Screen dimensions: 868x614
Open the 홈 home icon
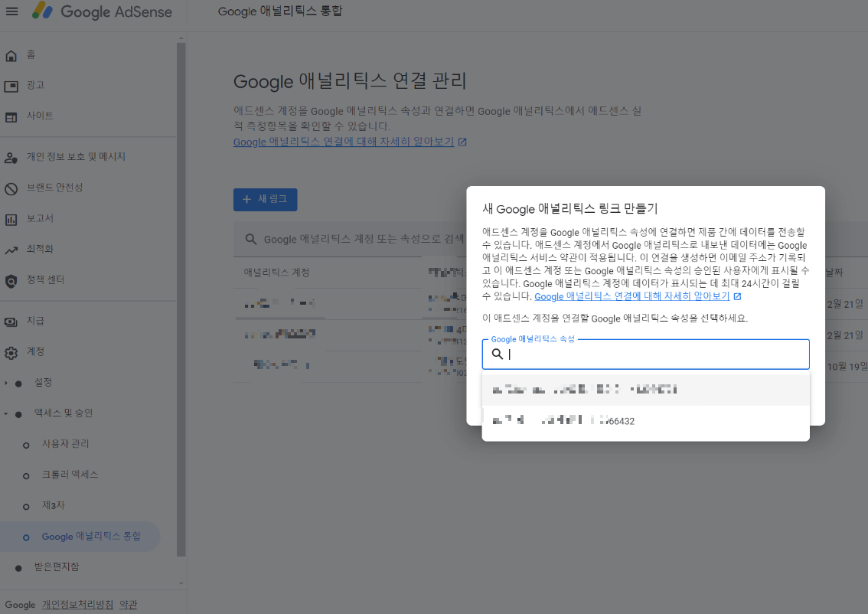[x=11, y=55]
